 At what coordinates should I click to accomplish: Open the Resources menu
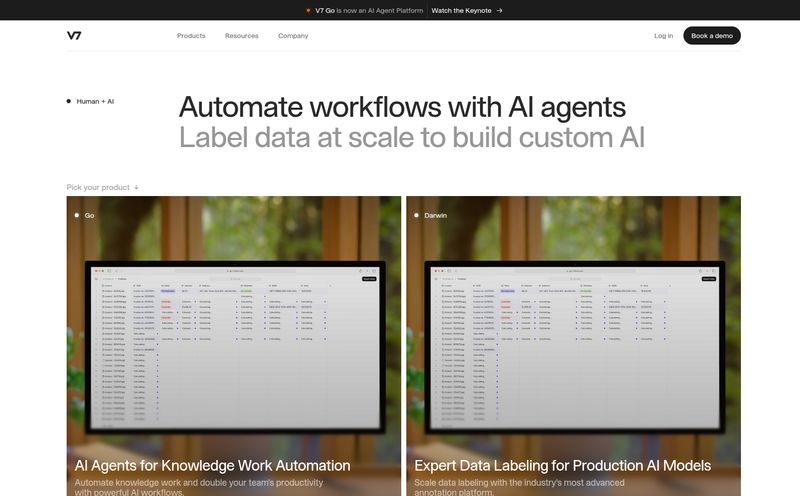pos(242,36)
